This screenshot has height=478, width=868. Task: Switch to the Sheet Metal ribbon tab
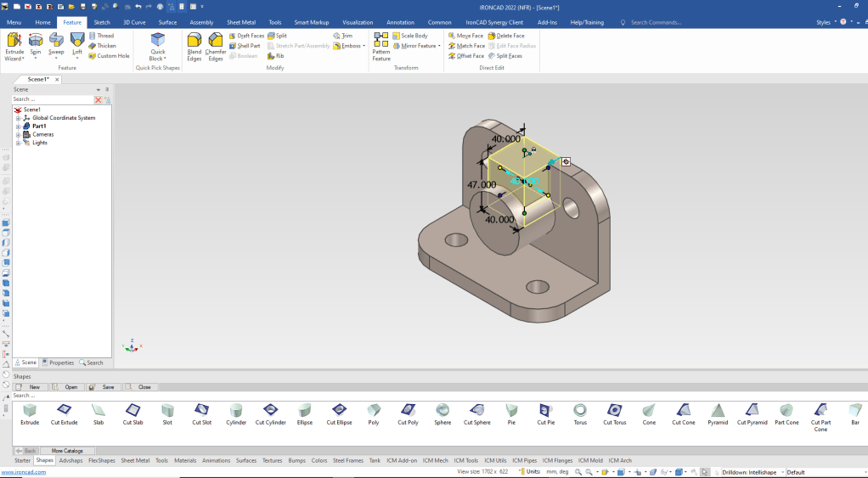(241, 22)
